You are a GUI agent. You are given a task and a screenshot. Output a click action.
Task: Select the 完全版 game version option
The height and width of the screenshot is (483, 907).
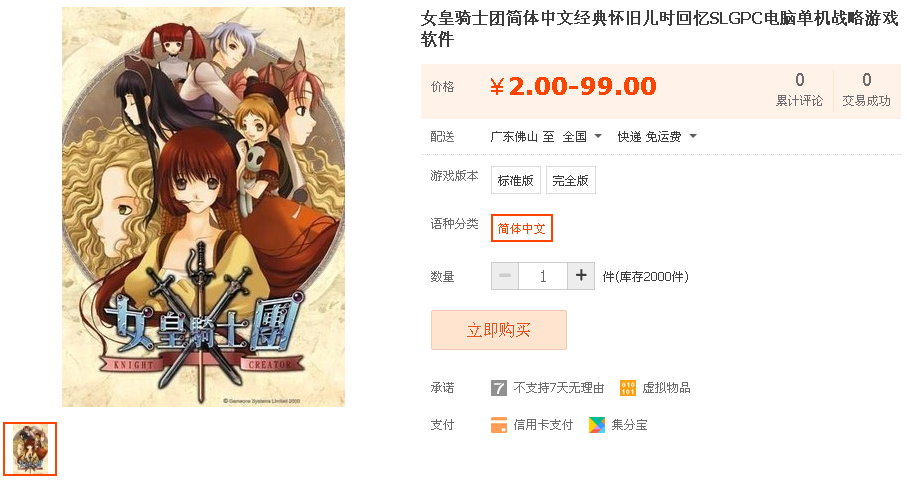570,180
